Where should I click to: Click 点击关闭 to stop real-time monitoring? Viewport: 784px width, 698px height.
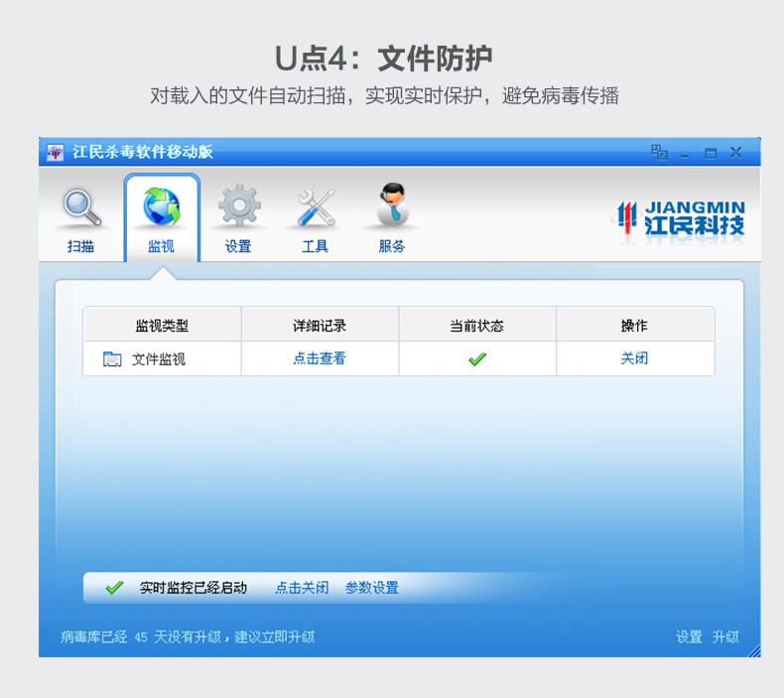(x=302, y=588)
